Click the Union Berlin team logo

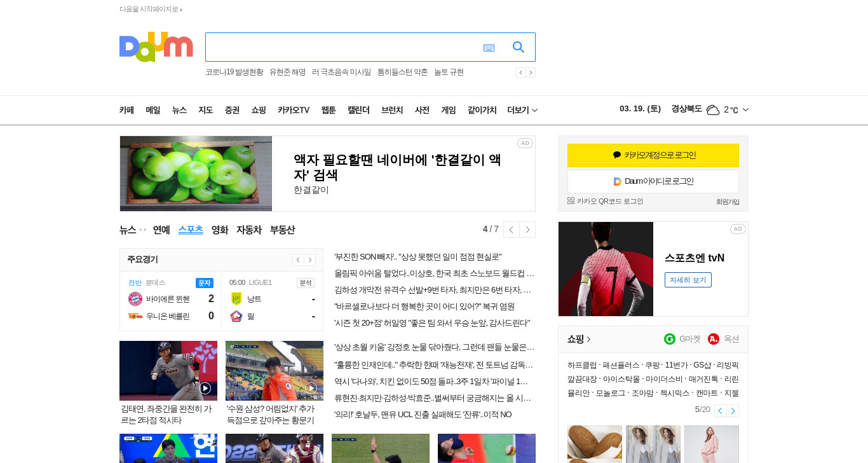pyautogui.click(x=135, y=316)
